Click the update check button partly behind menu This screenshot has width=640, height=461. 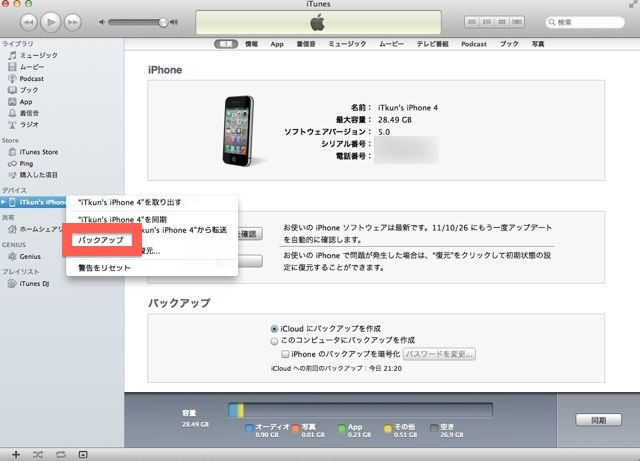tap(250, 234)
